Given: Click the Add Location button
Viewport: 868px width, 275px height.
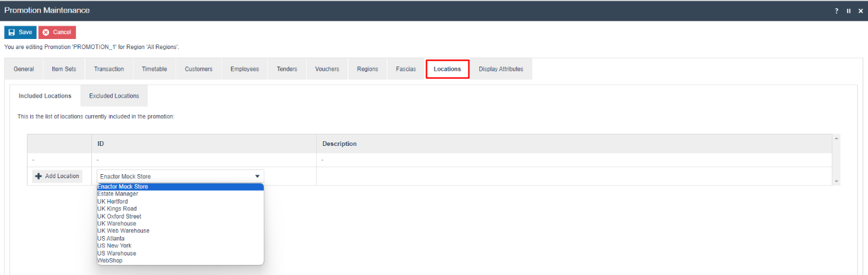Looking at the screenshot, I should (57, 176).
